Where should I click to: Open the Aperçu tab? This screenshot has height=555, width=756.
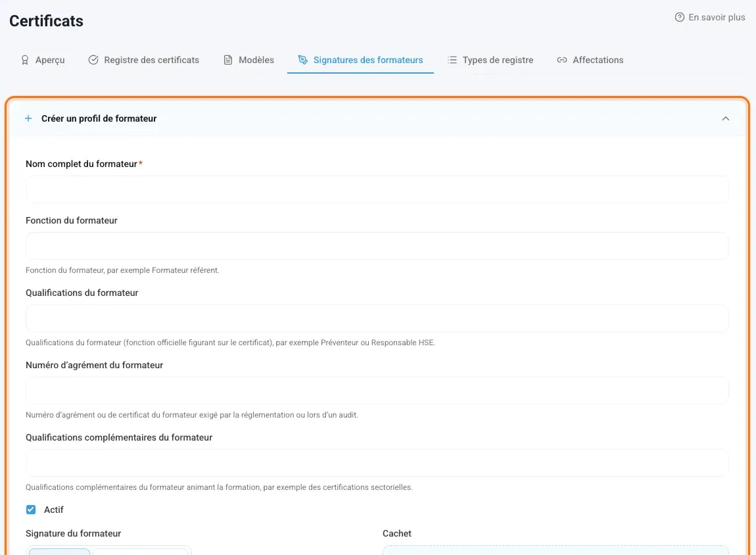43,60
